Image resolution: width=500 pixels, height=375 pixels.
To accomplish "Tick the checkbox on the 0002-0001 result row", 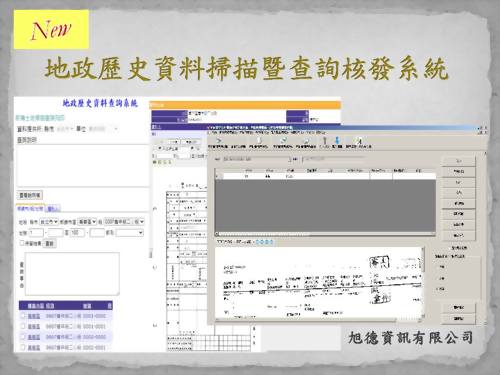I will (23, 347).
